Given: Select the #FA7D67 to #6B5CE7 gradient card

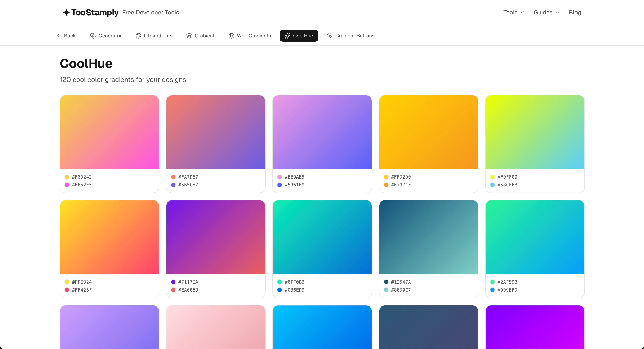Looking at the screenshot, I should pyautogui.click(x=216, y=144).
